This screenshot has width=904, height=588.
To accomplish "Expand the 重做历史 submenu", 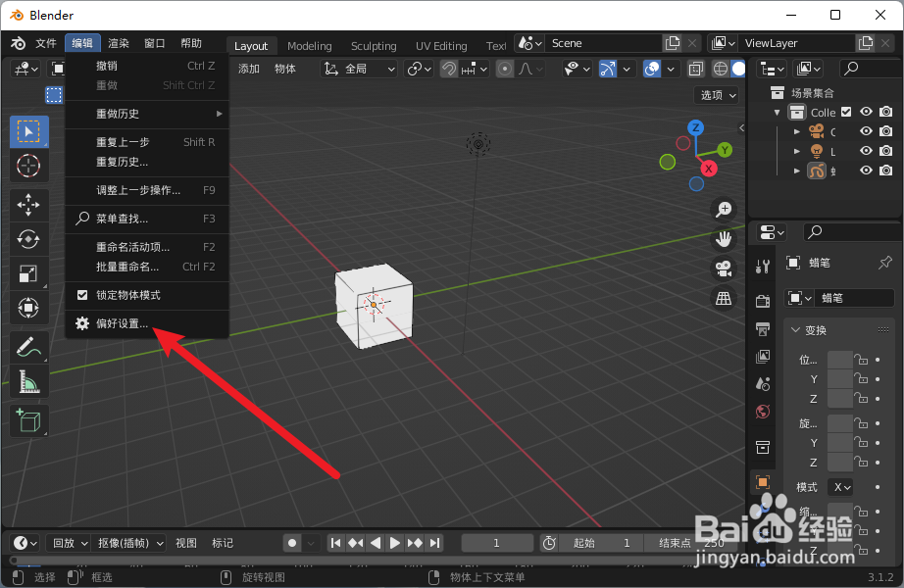I will 148,114.
